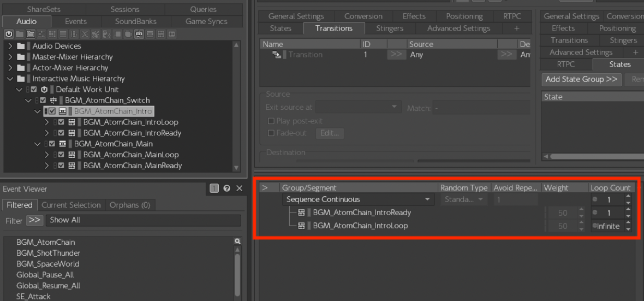The image size is (644, 301).
Task: Toggle the Play post-exit checkbox
Action: click(271, 121)
